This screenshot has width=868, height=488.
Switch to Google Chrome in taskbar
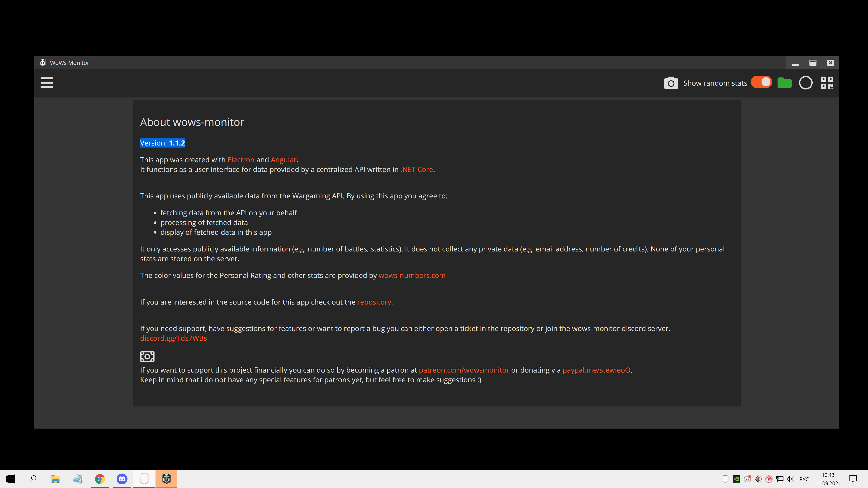click(100, 479)
